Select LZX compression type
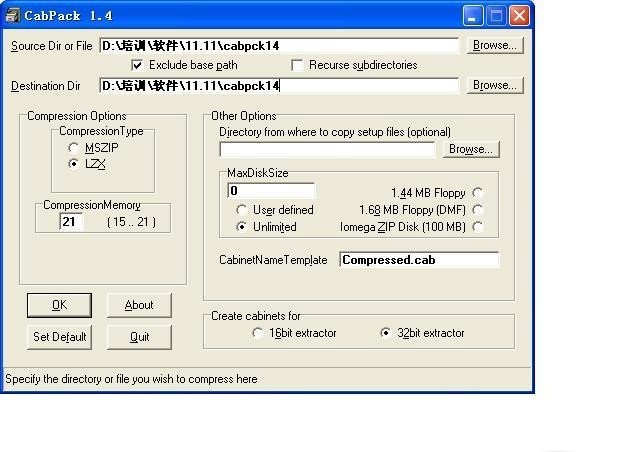Image resolution: width=640 pixels, height=452 pixels. coord(73,164)
